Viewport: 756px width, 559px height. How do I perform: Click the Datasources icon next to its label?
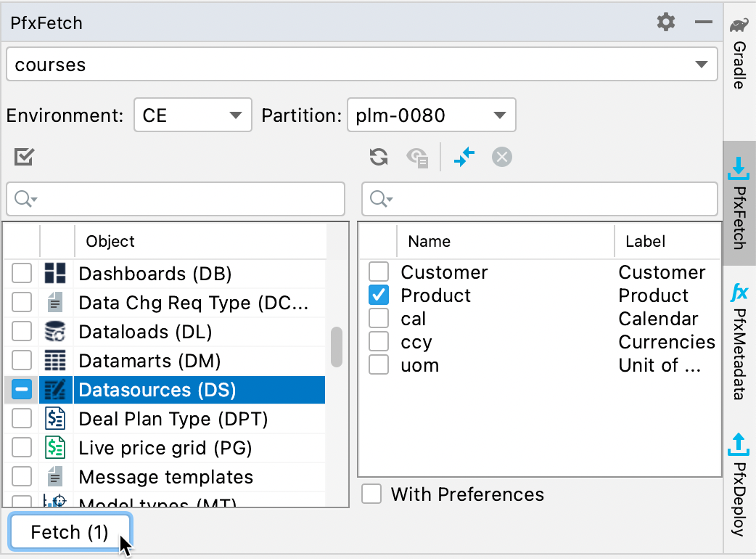click(55, 389)
